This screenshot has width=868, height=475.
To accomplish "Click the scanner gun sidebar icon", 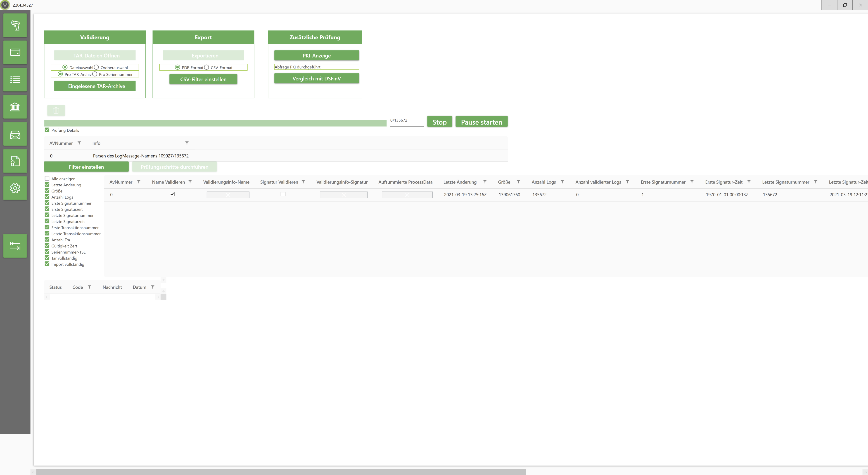I will tap(15, 25).
